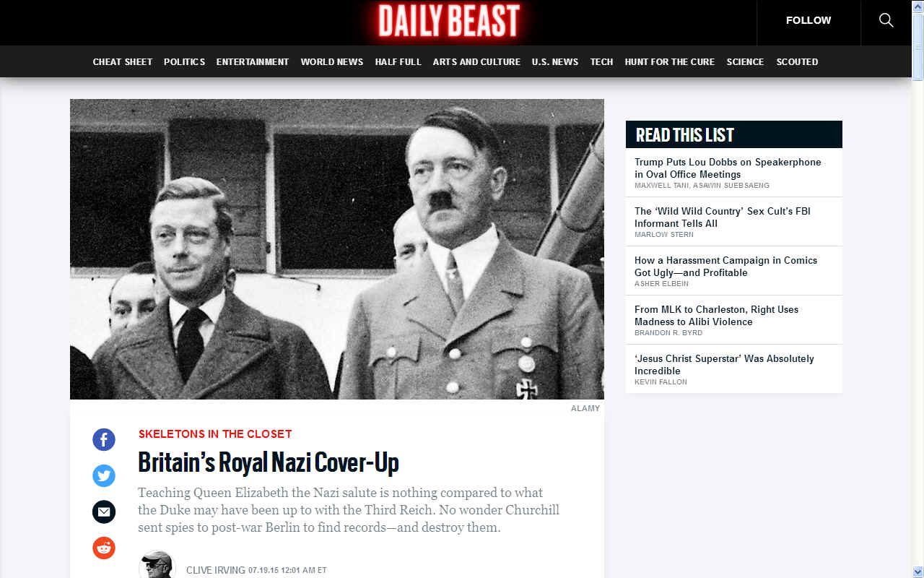
Task: Click the 'Read This List' heading
Action: tap(685, 135)
